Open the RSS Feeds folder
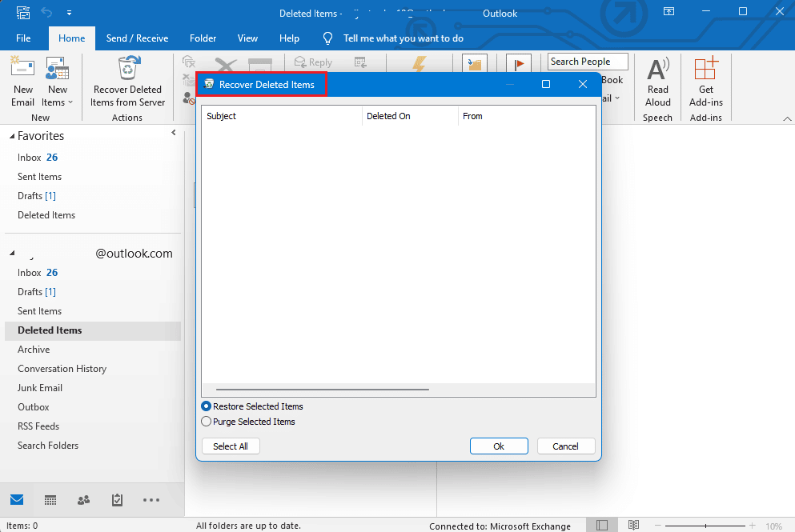 click(93, 426)
